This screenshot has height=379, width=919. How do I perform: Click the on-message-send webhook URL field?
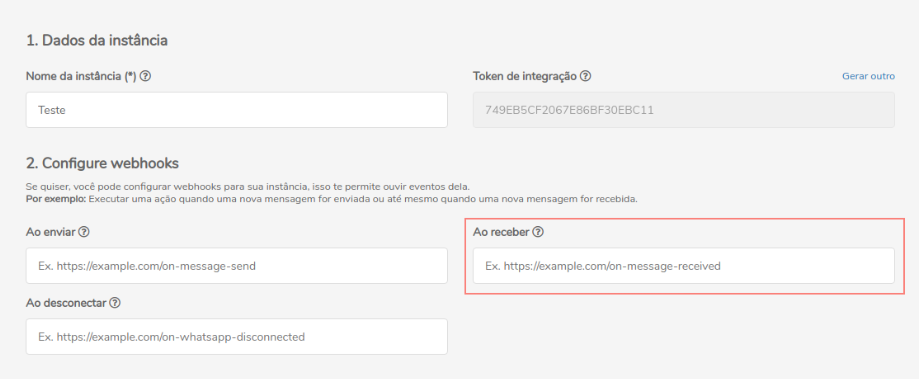click(x=237, y=266)
